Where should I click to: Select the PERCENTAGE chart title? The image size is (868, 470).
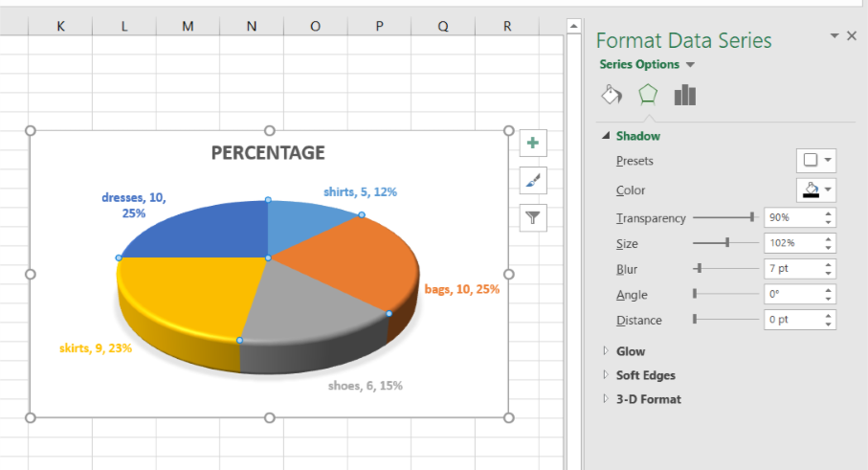click(268, 153)
